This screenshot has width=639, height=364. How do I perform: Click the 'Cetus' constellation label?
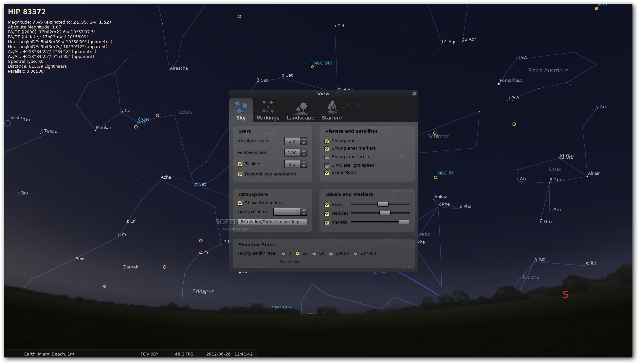[185, 112]
